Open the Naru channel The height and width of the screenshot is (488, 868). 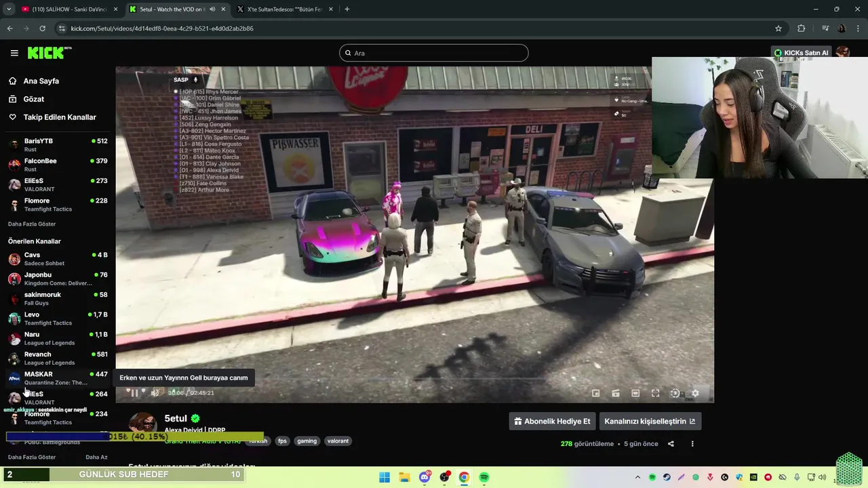[57, 338]
